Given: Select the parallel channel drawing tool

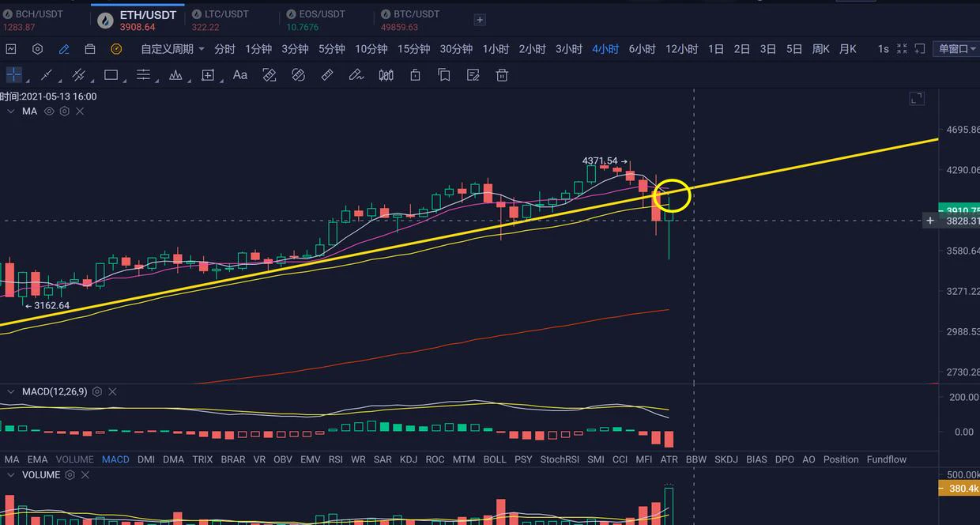Looking at the screenshot, I should pos(79,75).
